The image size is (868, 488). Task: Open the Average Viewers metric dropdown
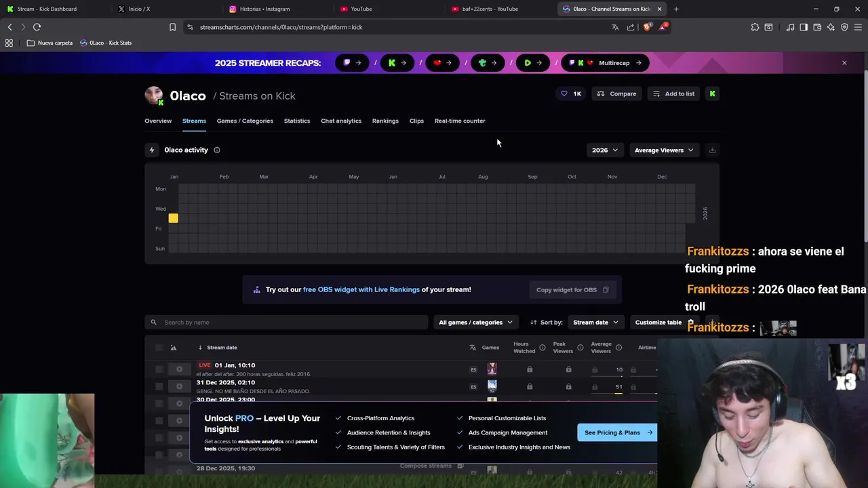click(x=664, y=150)
